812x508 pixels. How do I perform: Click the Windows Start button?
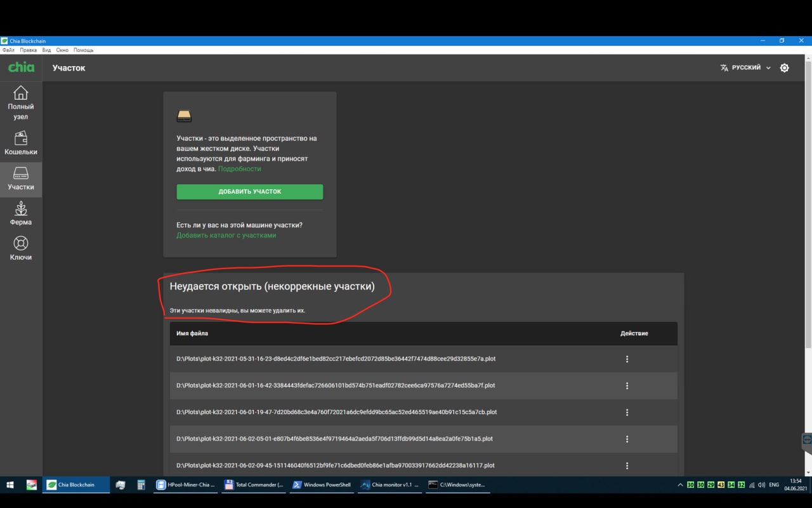10,485
